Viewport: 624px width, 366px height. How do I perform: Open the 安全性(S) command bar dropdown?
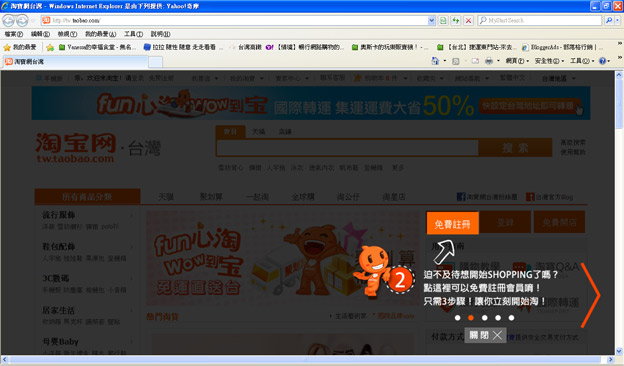pos(549,61)
